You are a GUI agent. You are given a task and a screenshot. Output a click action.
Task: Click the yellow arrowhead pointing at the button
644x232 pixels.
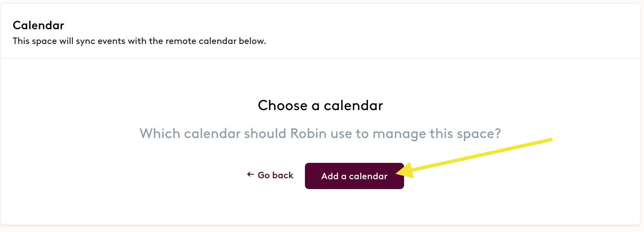(405, 171)
